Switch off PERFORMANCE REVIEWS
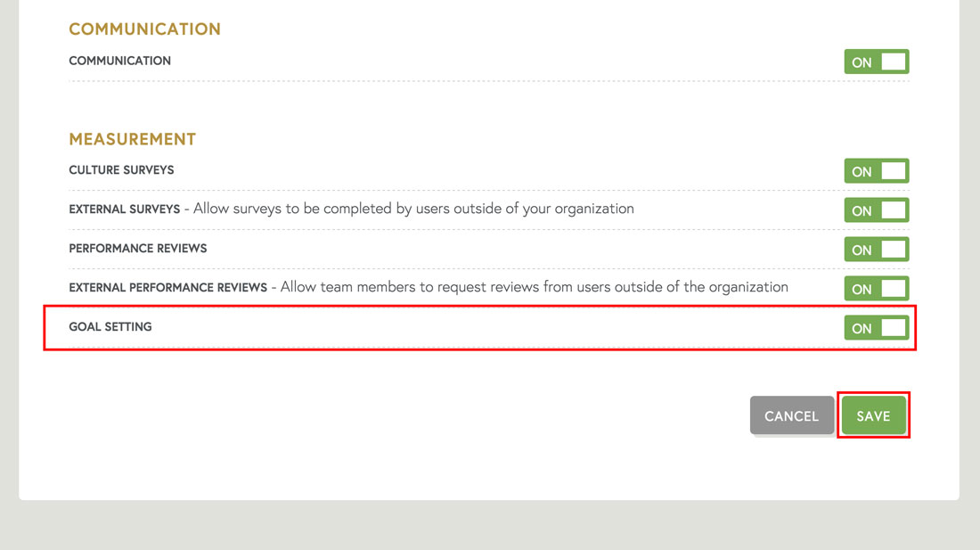 tap(876, 249)
